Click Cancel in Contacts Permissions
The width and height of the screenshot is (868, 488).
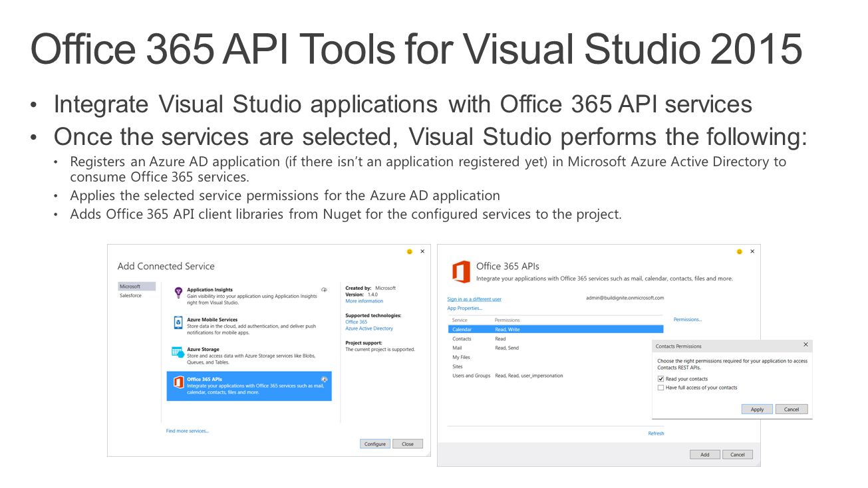(792, 410)
